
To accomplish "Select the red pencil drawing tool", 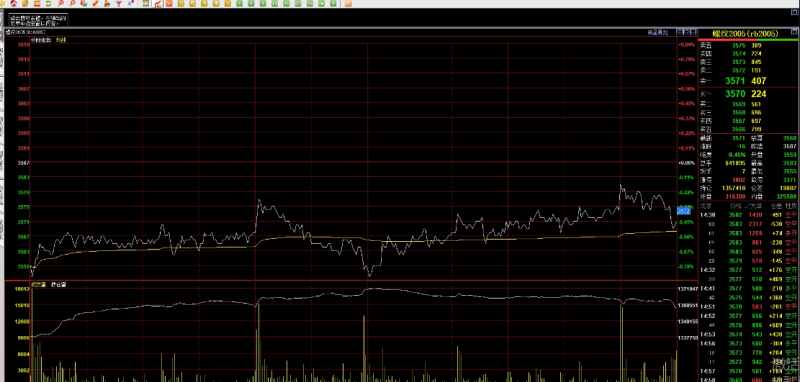I will tap(95, 3).
